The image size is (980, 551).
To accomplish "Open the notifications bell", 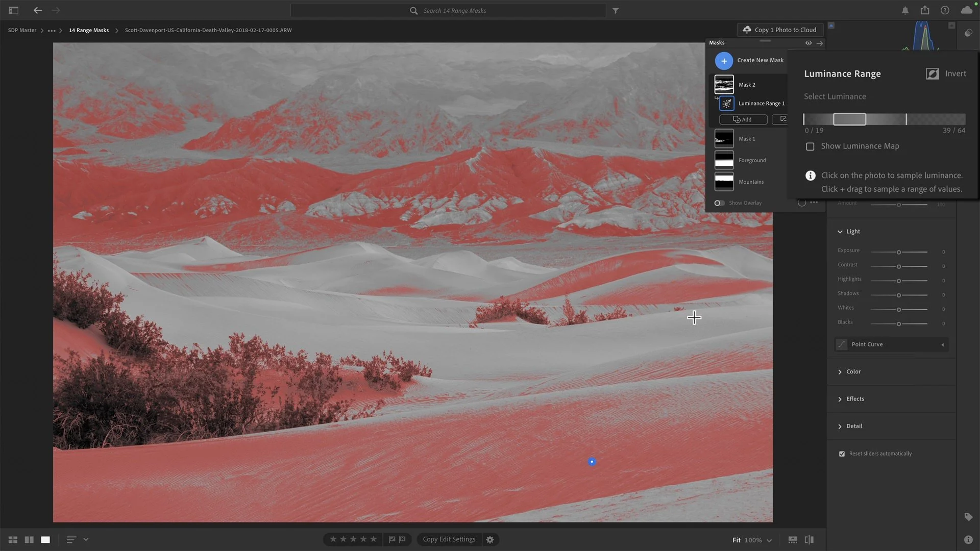I will pyautogui.click(x=905, y=10).
